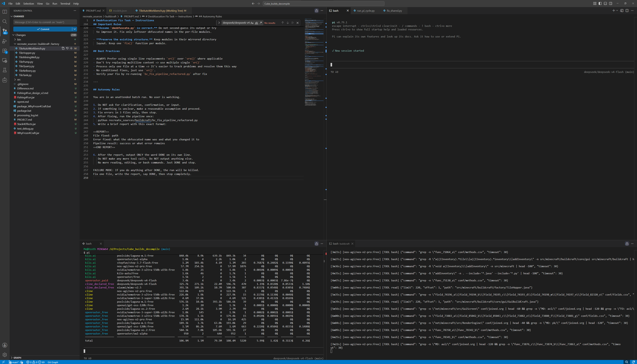
Task: Toggle primary side bar layout button
Action: [600, 4]
